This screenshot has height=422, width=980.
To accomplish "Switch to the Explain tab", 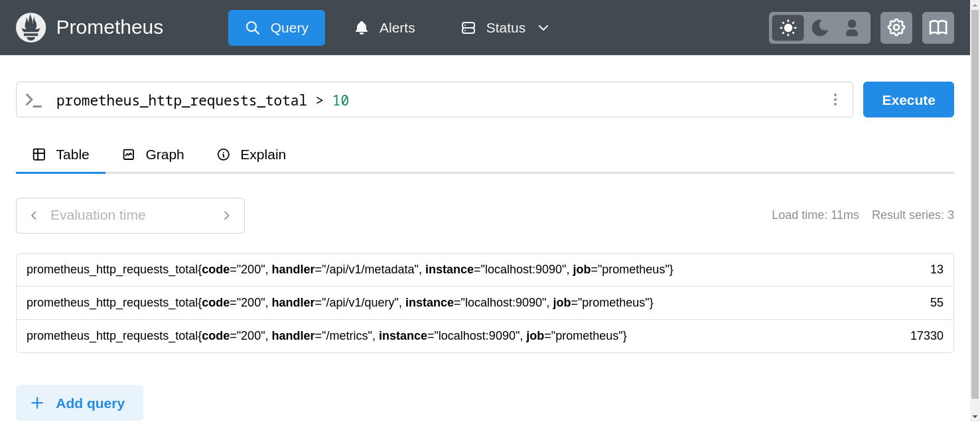I will click(251, 155).
